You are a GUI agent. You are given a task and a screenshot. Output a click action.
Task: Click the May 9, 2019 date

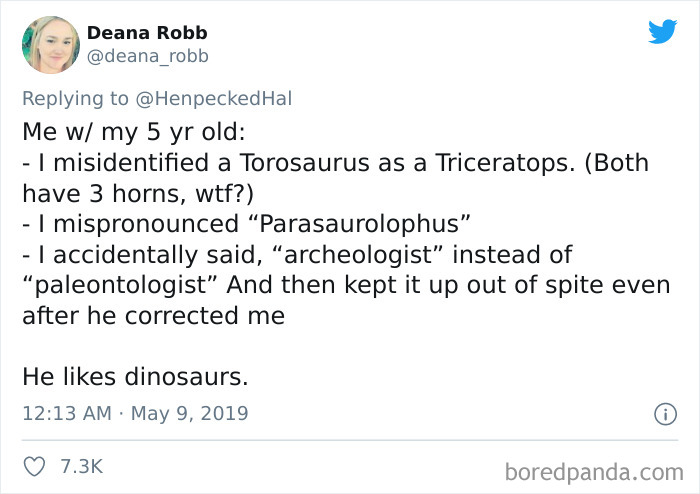click(x=191, y=413)
